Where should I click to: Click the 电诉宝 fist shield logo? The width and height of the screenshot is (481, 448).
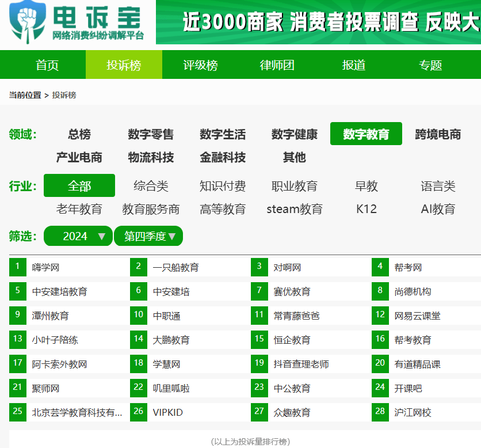click(27, 22)
